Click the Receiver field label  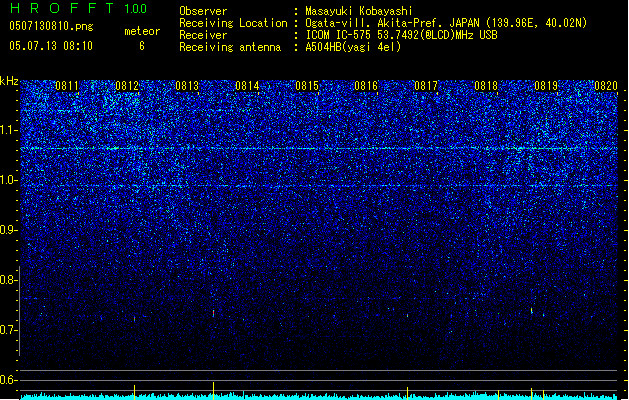pyautogui.click(x=203, y=35)
